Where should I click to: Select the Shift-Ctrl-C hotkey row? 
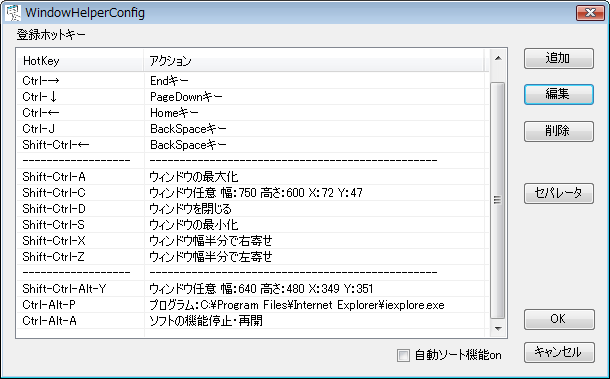pos(252,193)
